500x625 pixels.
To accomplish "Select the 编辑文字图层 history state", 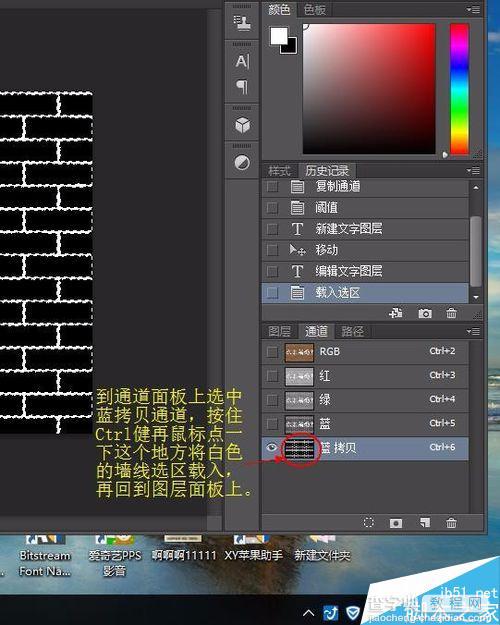I will (365, 271).
